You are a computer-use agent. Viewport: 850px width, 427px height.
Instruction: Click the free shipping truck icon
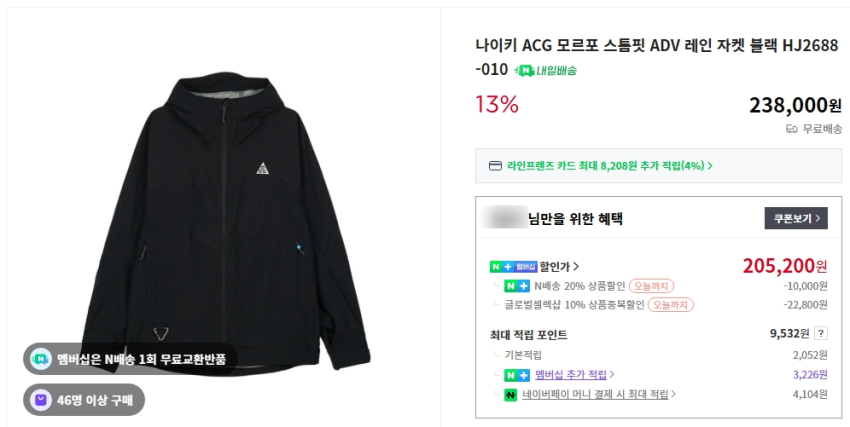tap(791, 129)
